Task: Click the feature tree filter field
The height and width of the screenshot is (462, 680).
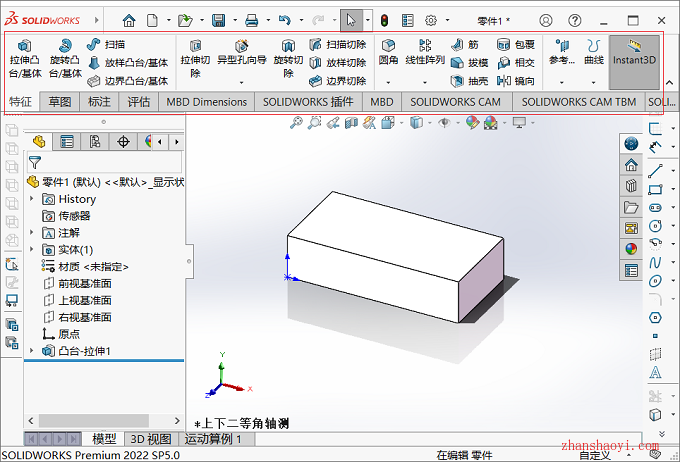Action: (x=104, y=163)
